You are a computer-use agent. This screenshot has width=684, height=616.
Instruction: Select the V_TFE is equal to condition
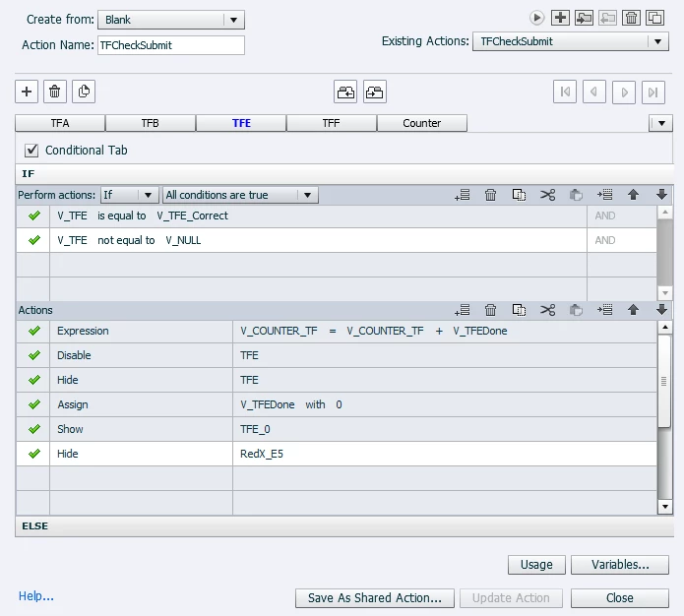click(337, 216)
